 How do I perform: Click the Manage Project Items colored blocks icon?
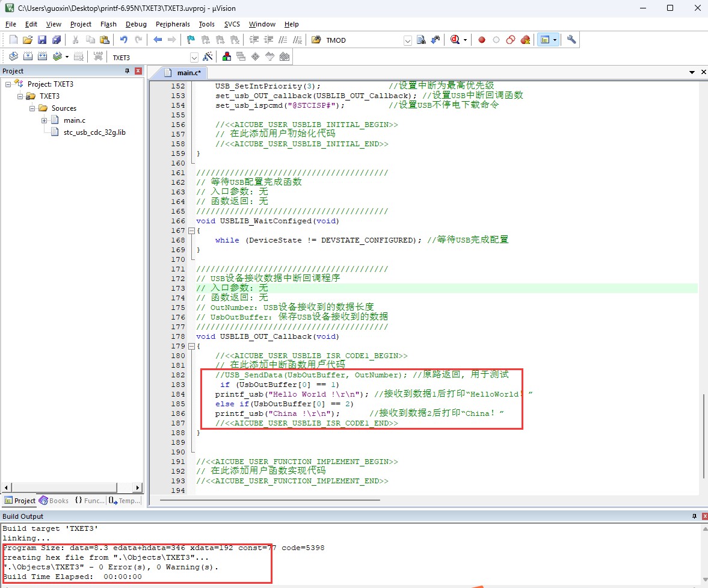coord(227,57)
